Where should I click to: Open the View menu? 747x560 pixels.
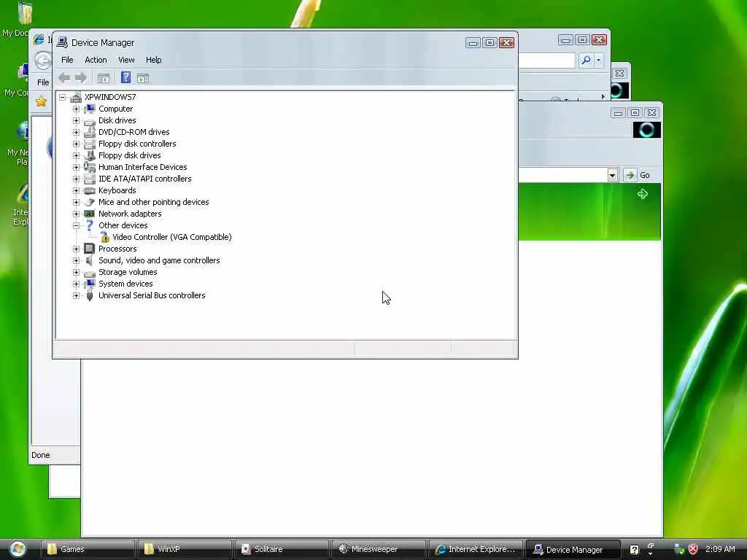[x=126, y=60]
